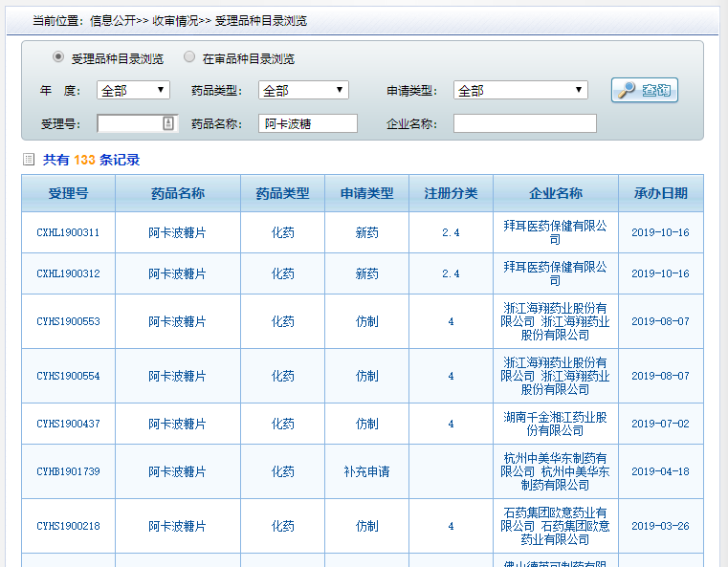Select 受理品种目录浏览 radio button
The height and width of the screenshot is (567, 728).
58,57
